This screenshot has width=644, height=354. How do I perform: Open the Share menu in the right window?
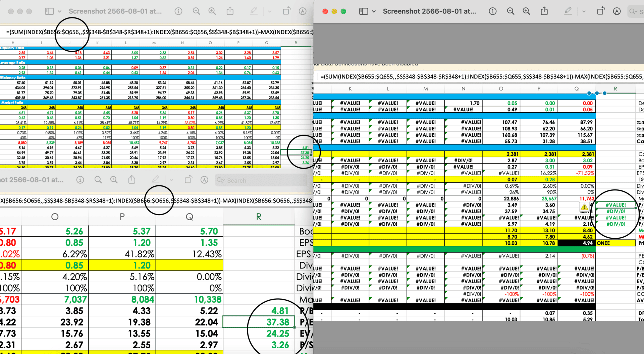pos(544,11)
